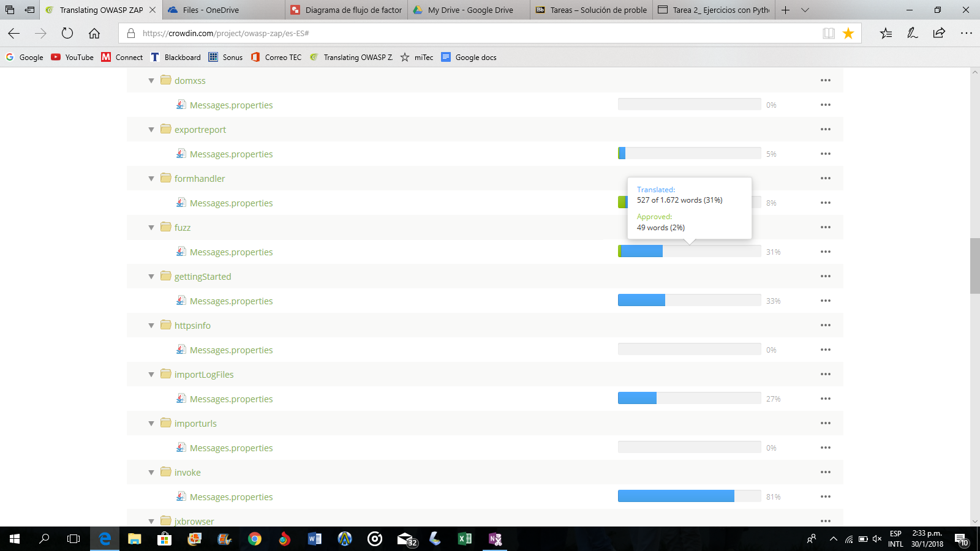Viewport: 980px width, 551px height.
Task: Share this page
Action: click(939, 33)
